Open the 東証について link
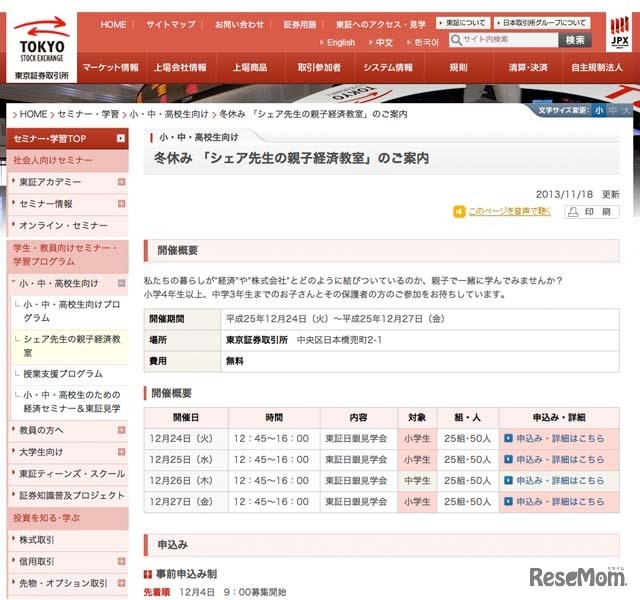Viewport: 640px width, 600px height. pos(463,23)
